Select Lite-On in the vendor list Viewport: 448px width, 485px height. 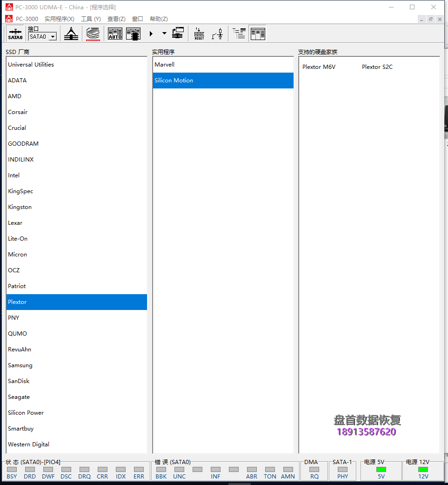pyautogui.click(x=76, y=238)
